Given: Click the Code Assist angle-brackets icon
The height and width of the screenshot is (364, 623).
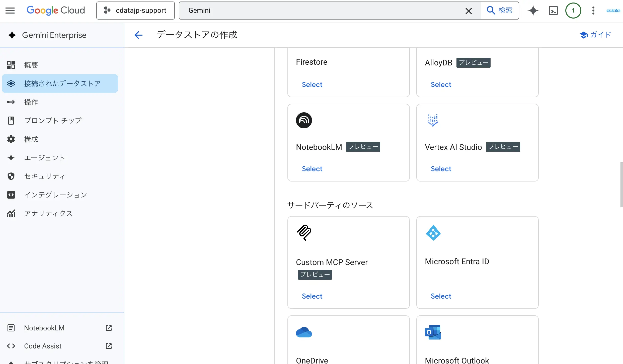Looking at the screenshot, I should [11, 346].
